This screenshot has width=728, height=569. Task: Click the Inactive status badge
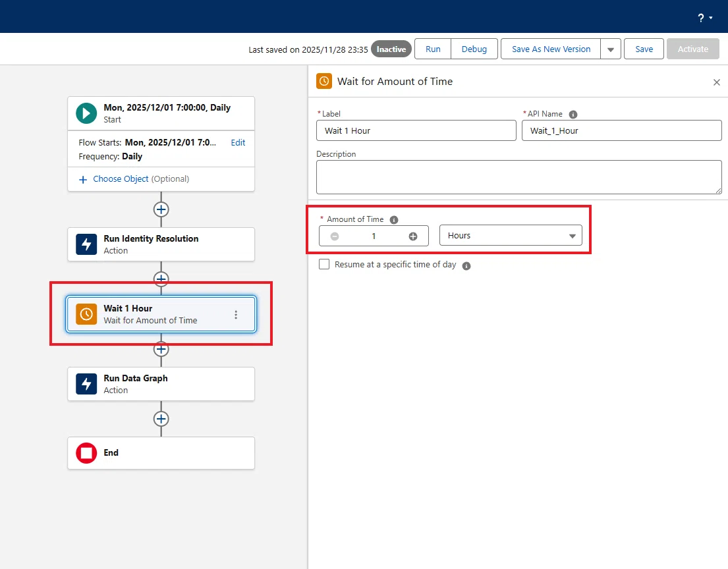point(391,49)
